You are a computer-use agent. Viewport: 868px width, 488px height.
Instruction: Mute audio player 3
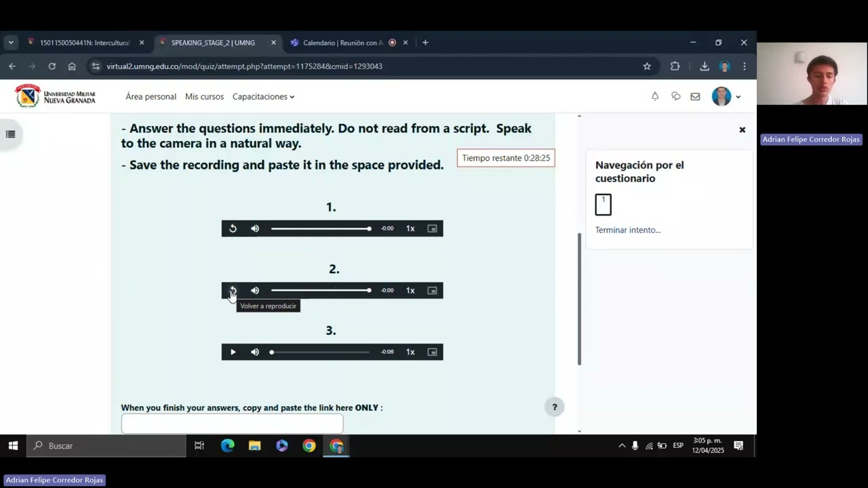coord(255,352)
